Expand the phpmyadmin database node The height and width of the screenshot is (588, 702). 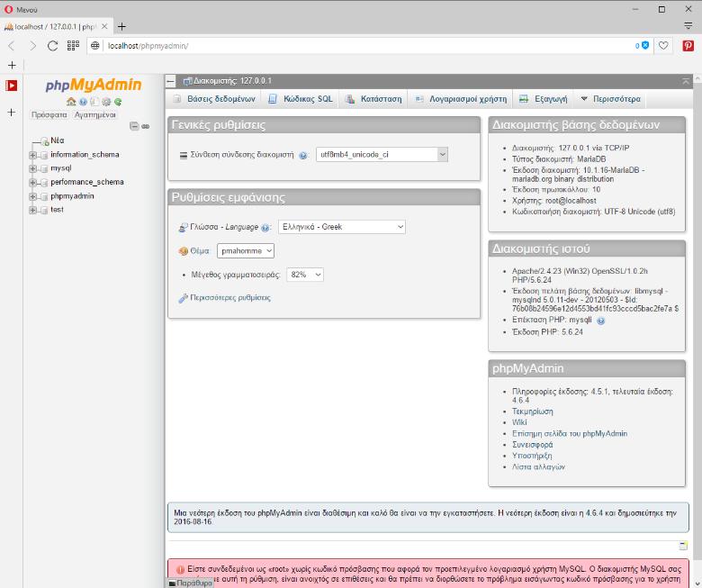(x=32, y=196)
